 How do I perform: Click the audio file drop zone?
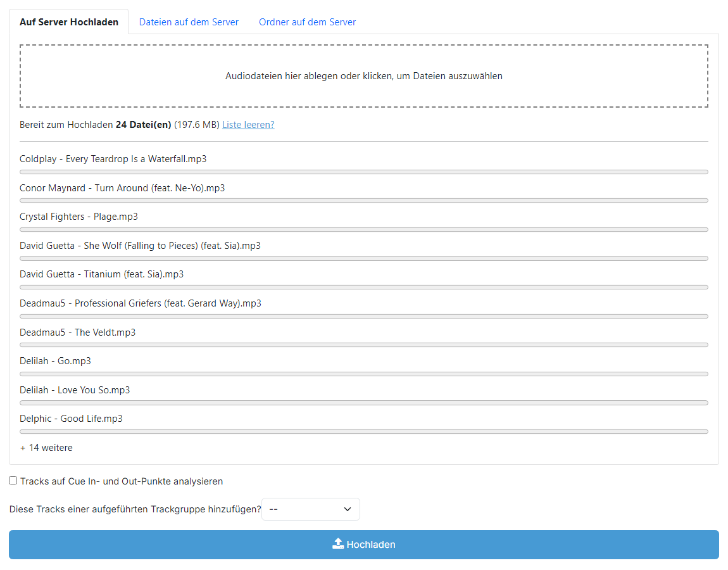[364, 76]
